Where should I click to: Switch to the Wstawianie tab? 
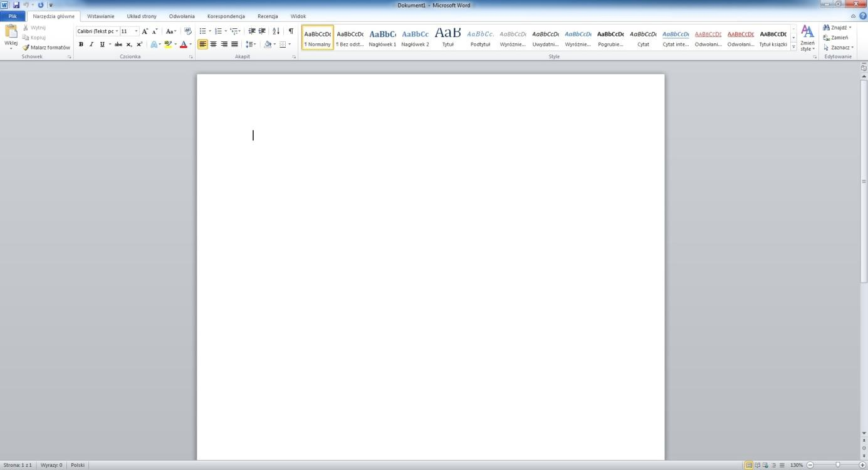tap(101, 16)
